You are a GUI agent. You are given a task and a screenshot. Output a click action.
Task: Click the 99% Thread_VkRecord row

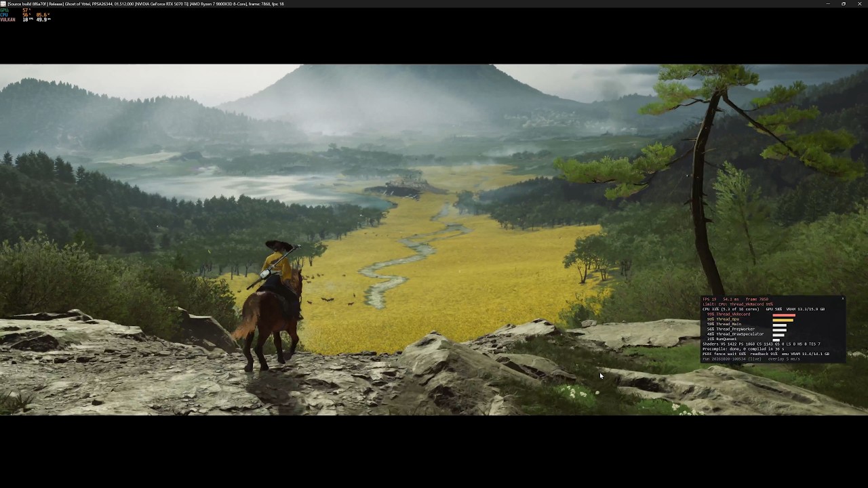click(751, 314)
